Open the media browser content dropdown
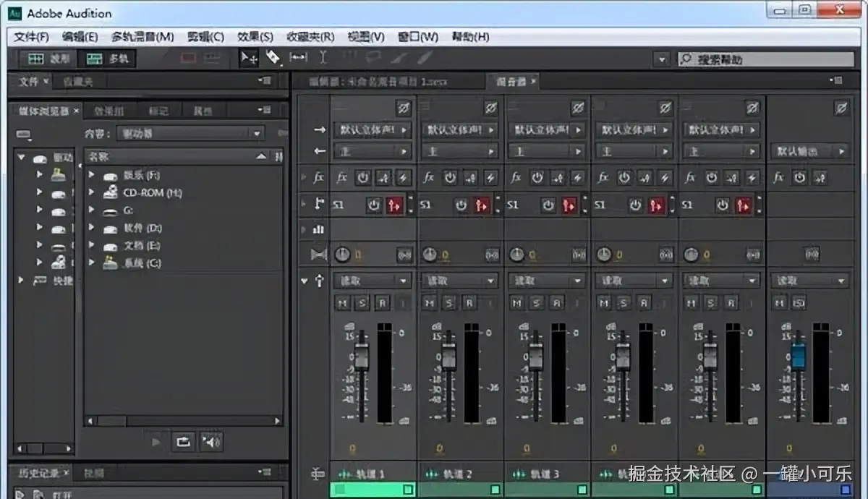Image resolution: width=868 pixels, height=499 pixels. tap(191, 133)
